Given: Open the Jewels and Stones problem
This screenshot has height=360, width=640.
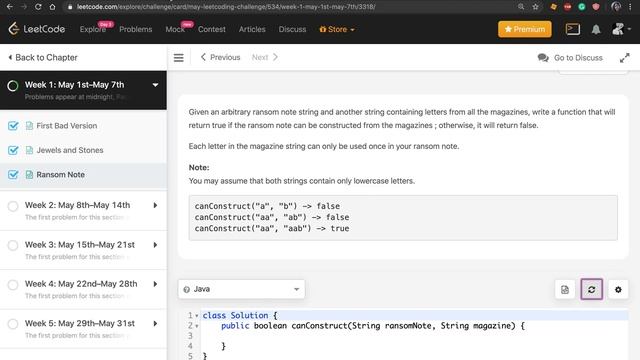Looking at the screenshot, I should tap(70, 150).
